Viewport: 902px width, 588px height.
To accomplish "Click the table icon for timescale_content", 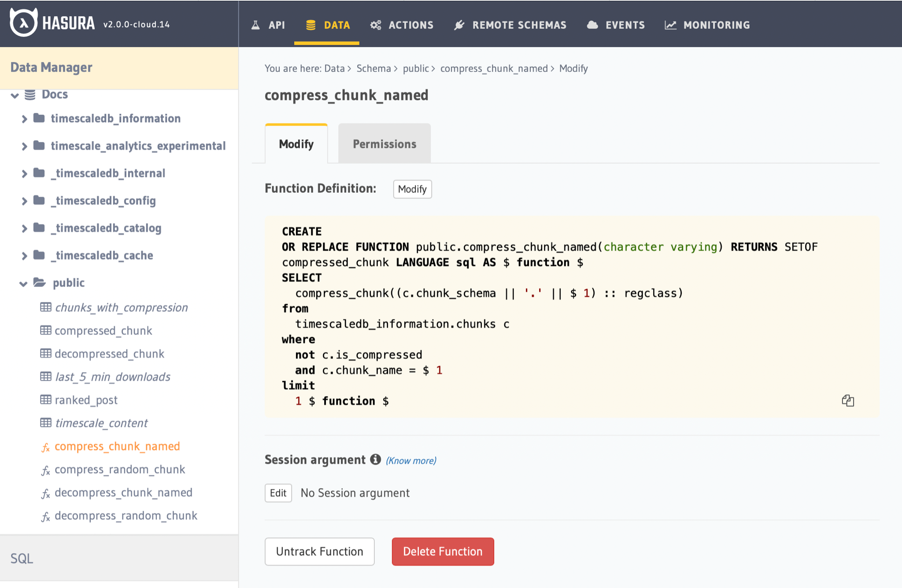I will (x=46, y=423).
